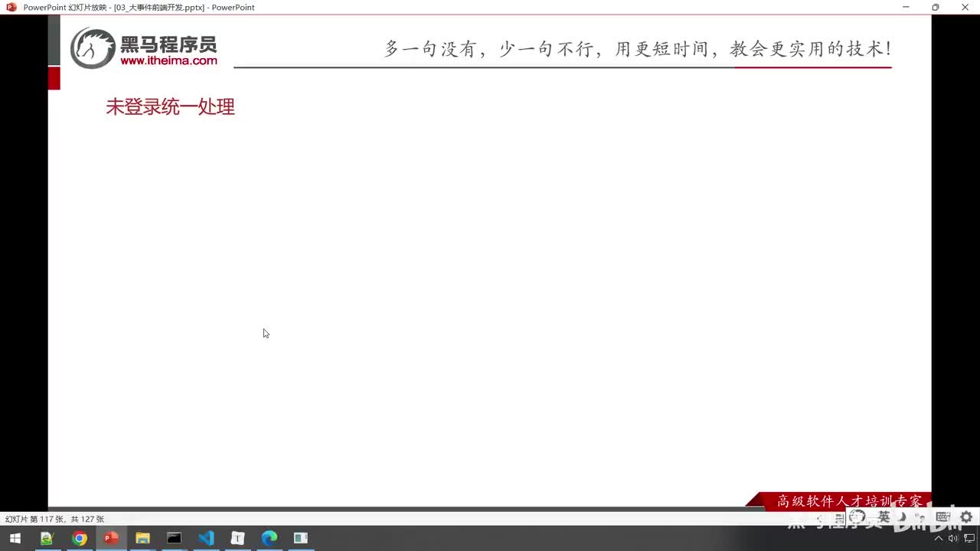Screen dimensions: 980x551
Task: Launch Visual Studio Code from taskbar
Action: tap(206, 538)
